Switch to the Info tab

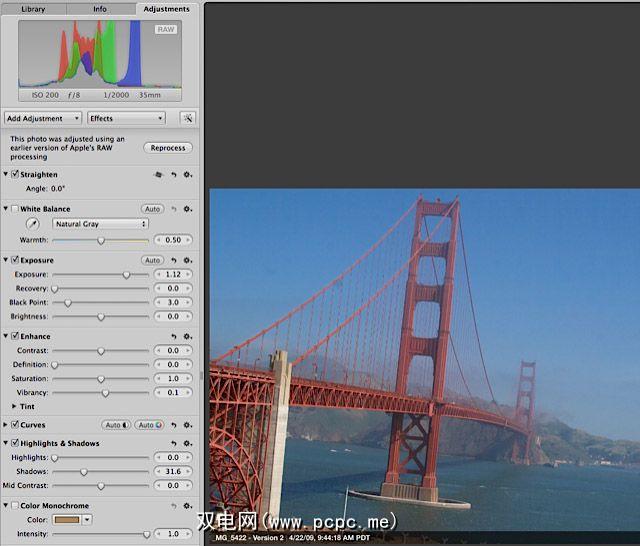[100, 9]
